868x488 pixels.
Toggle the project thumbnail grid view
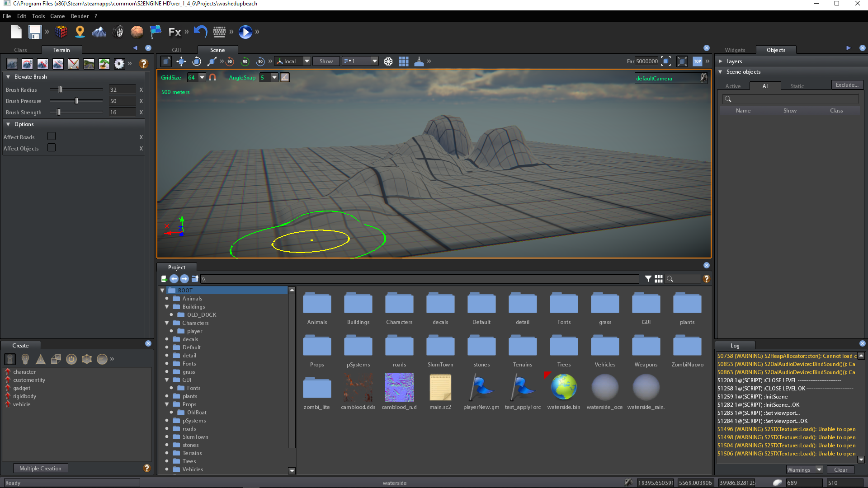pyautogui.click(x=659, y=279)
